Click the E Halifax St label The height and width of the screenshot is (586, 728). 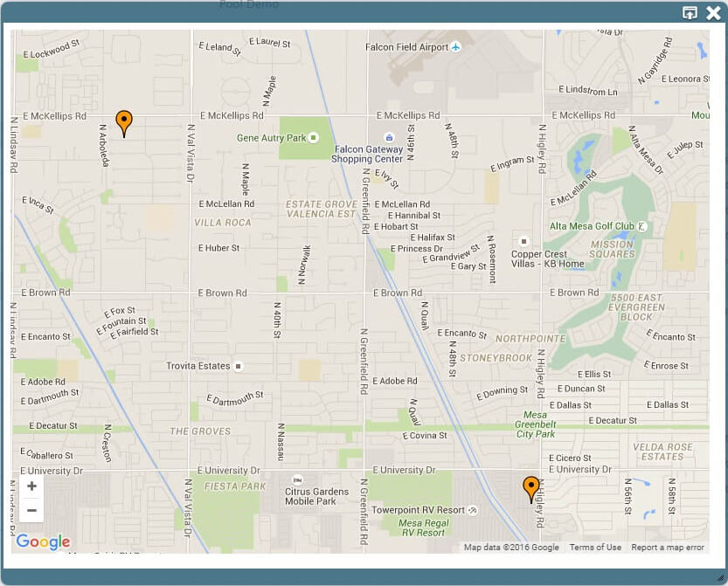433,238
